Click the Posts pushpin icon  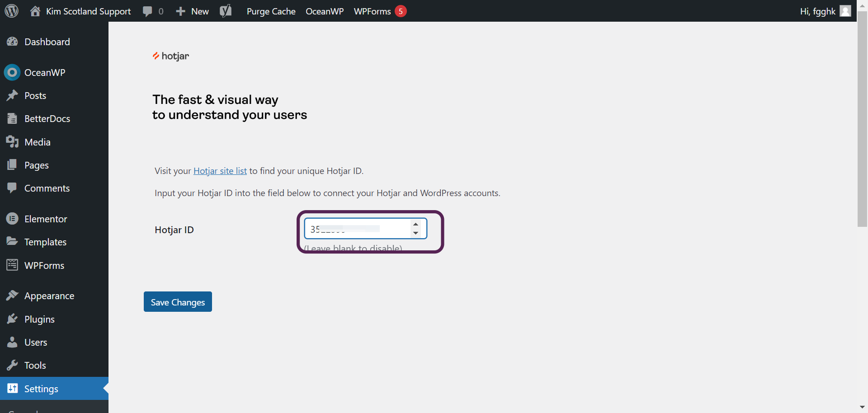[12, 95]
